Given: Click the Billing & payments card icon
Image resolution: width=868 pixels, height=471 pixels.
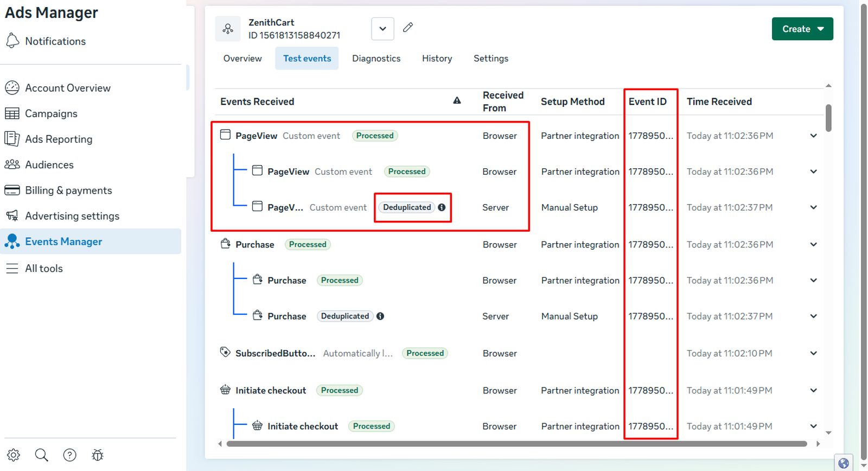Looking at the screenshot, I should click(12, 190).
